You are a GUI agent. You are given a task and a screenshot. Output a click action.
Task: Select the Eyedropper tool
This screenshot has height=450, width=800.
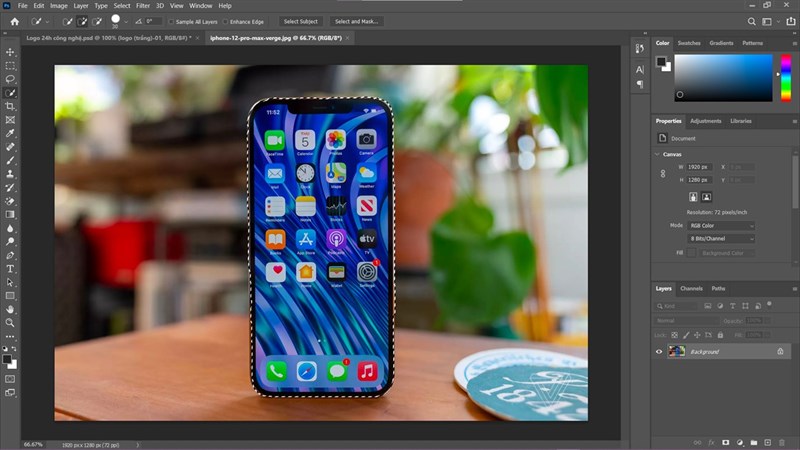point(10,133)
